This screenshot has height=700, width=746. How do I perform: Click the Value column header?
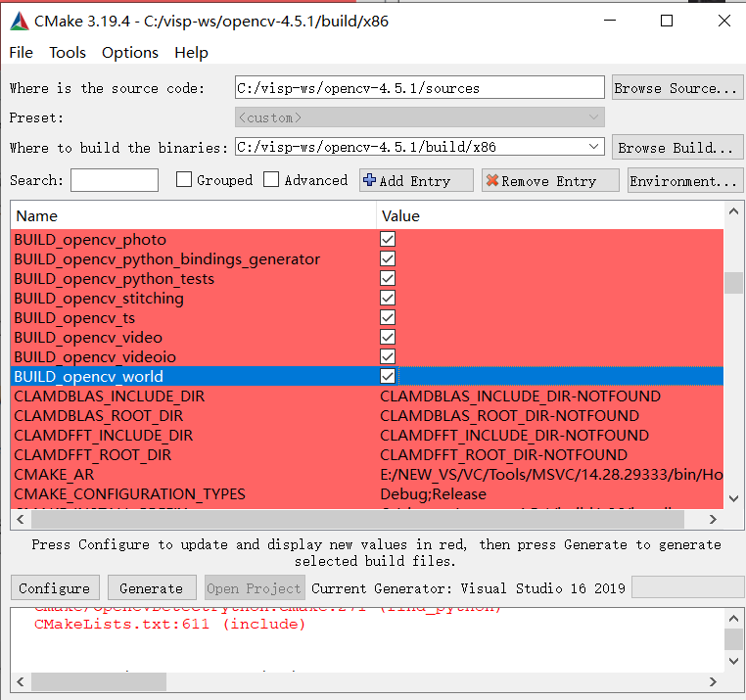(x=549, y=216)
